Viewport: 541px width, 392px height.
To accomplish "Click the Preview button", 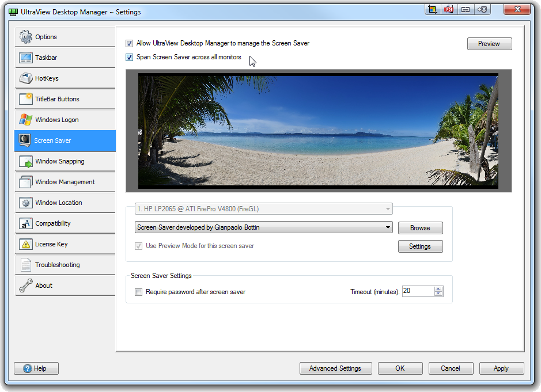I will pos(489,44).
